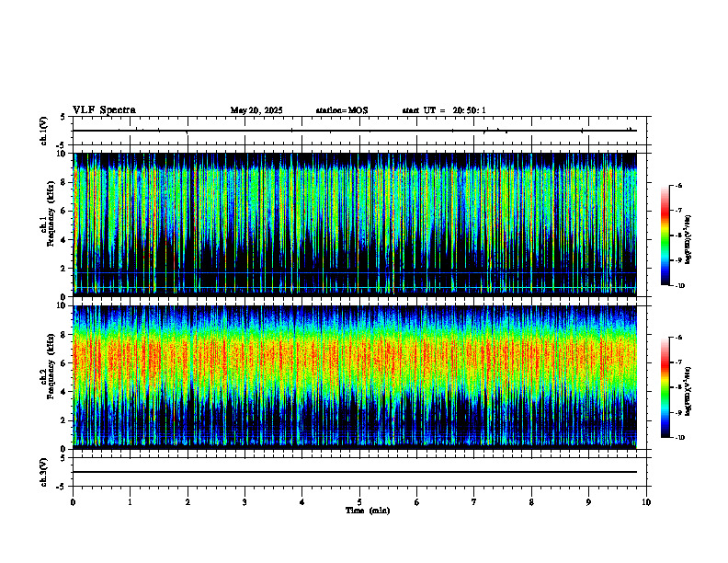Click time axis tick label "3"

245,502
